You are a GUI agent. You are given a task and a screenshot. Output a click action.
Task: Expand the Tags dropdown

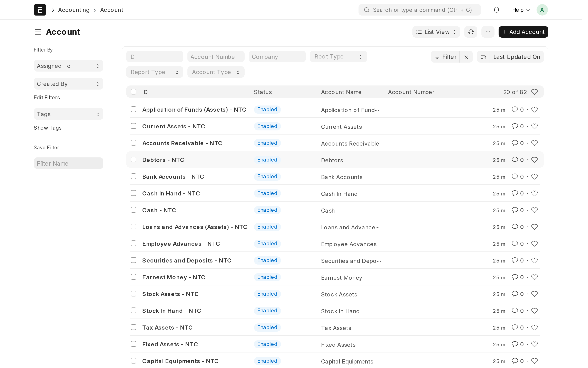[x=68, y=114]
